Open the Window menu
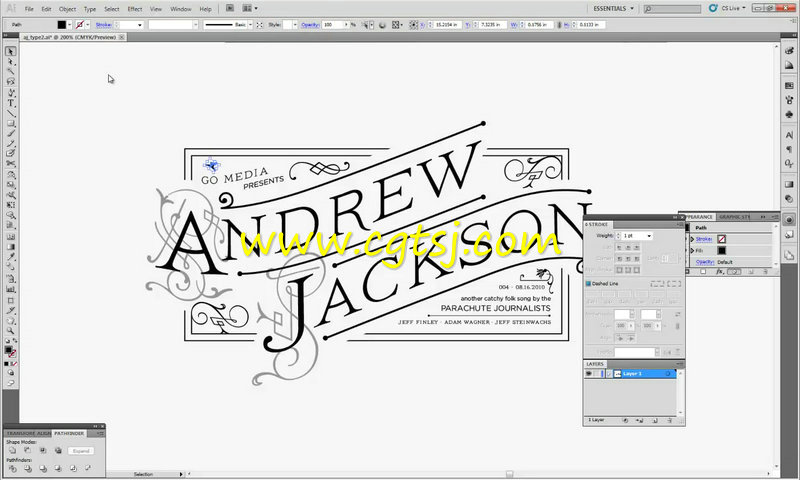800x480 pixels. pos(181,9)
